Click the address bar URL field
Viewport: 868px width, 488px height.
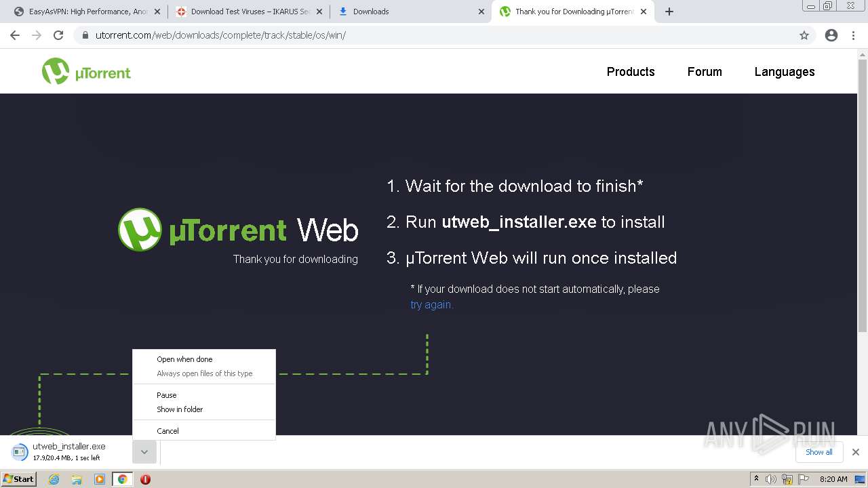tap(434, 35)
